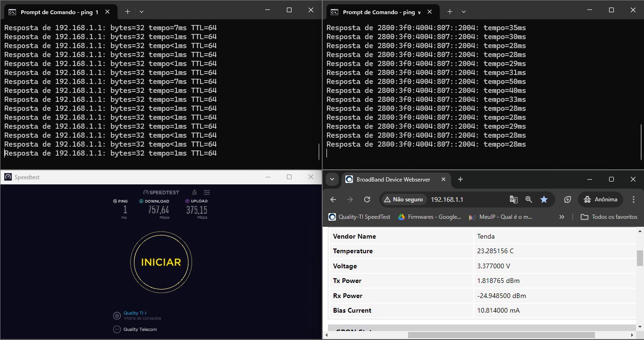Screen dimensions: 644x340
Task: Click the memory saver icon in toolbar
Action: (568, 199)
